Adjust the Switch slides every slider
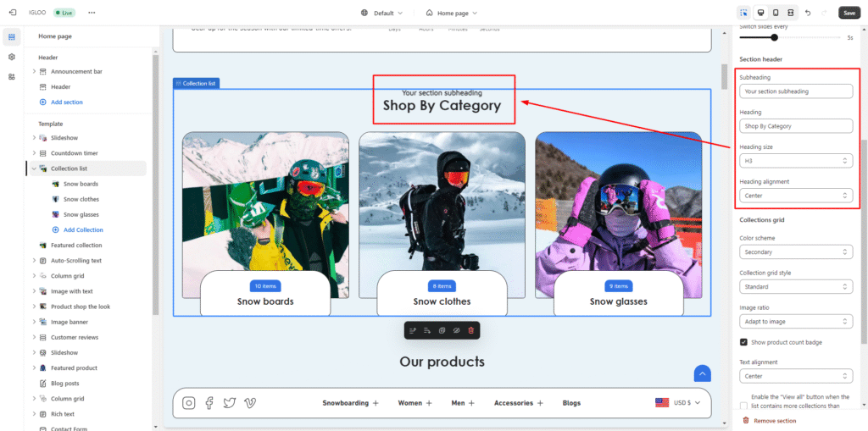The width and height of the screenshot is (868, 431). click(775, 37)
